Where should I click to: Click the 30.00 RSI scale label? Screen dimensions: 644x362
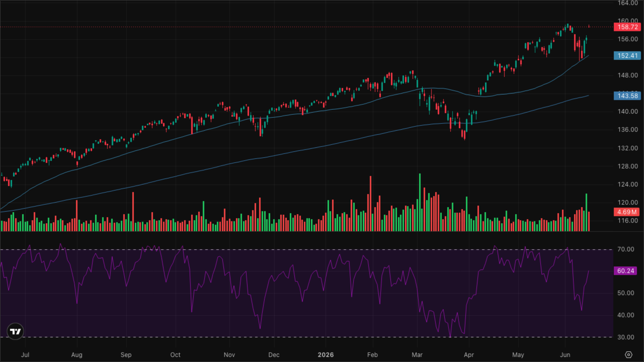click(626, 337)
